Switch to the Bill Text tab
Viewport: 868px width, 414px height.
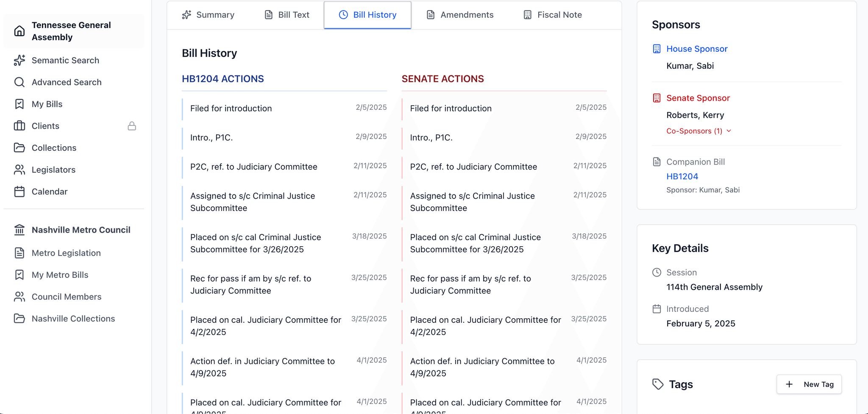click(287, 15)
